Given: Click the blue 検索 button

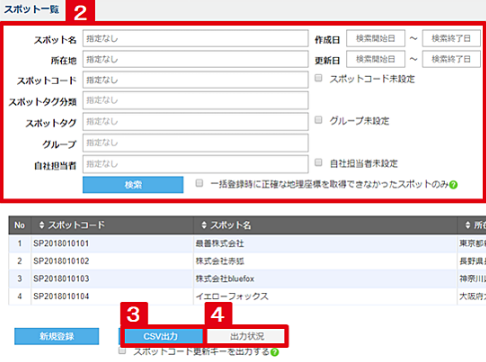Looking at the screenshot, I should [x=133, y=185].
